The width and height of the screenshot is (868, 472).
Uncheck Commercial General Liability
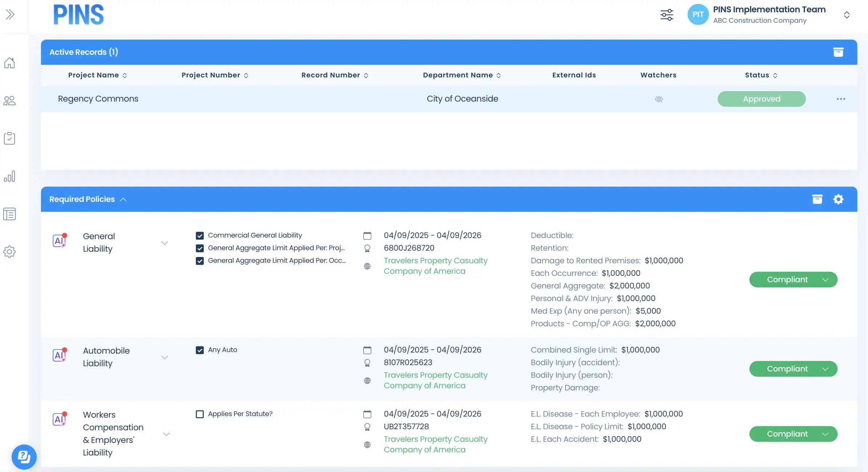pyautogui.click(x=200, y=235)
